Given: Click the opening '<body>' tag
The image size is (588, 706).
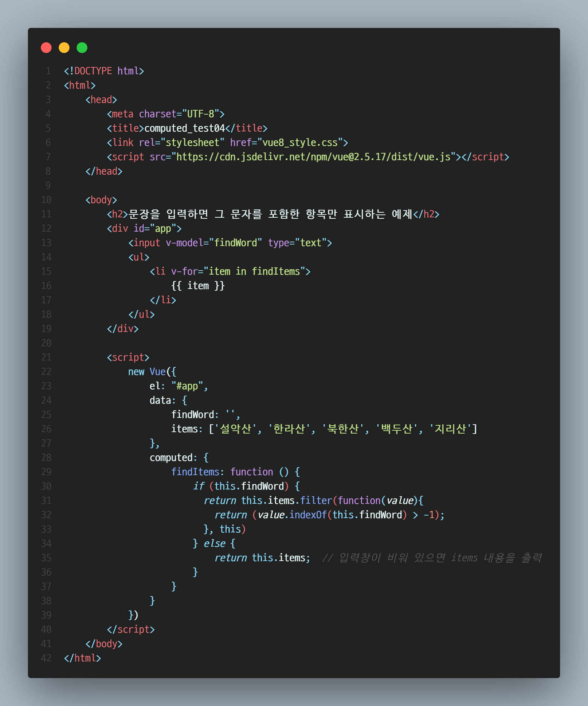Looking at the screenshot, I should tap(101, 200).
